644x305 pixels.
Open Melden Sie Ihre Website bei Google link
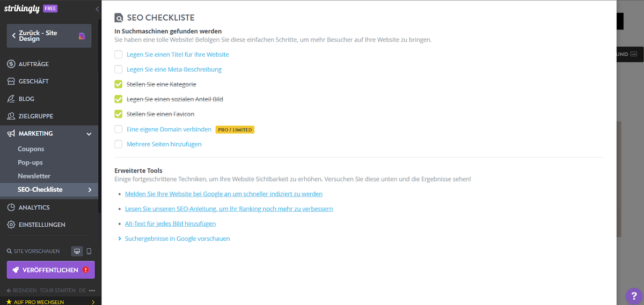(x=224, y=194)
